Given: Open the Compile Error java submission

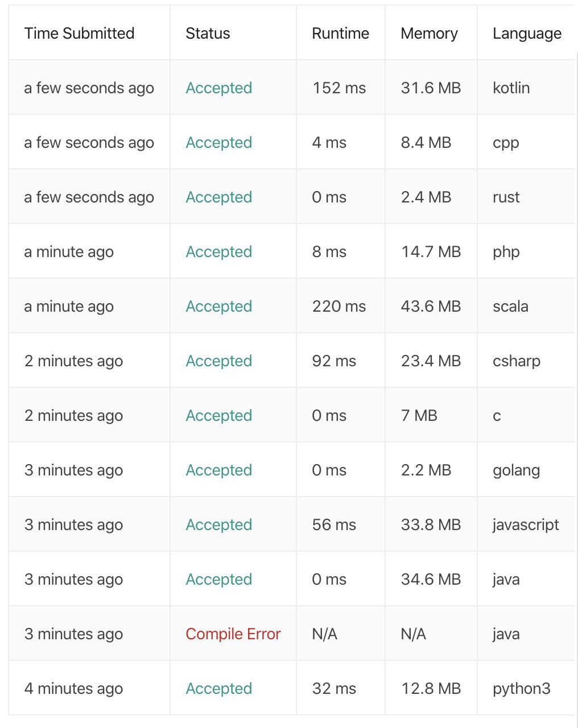Looking at the screenshot, I should [x=233, y=634].
